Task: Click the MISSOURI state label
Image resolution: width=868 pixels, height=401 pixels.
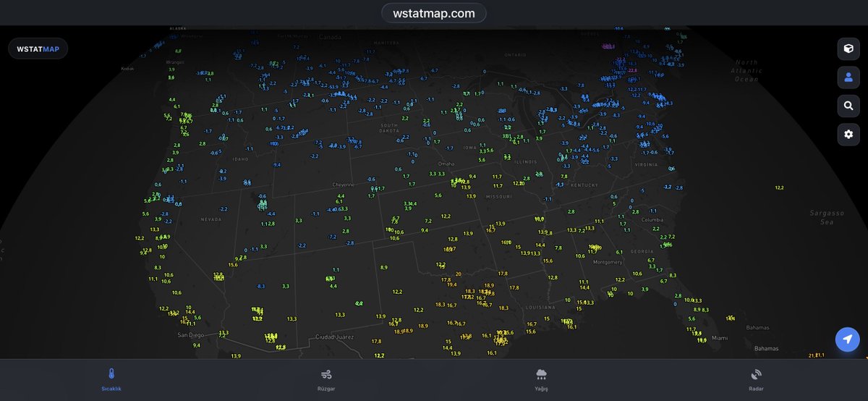Action: [498, 196]
